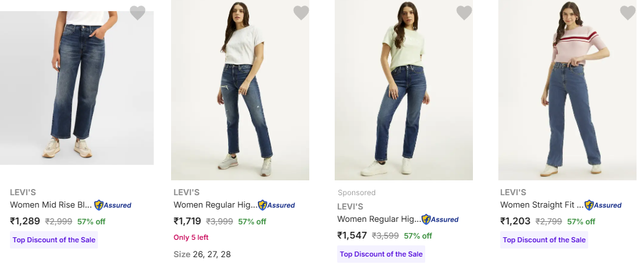The image size is (644, 264).
Task: Click Assured badge on ₹1,719 jeans
Action: tap(276, 205)
